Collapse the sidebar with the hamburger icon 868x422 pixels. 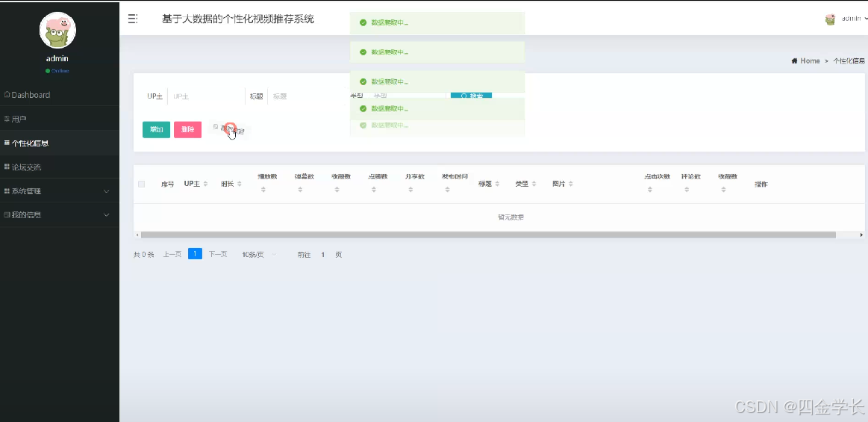pos(132,19)
